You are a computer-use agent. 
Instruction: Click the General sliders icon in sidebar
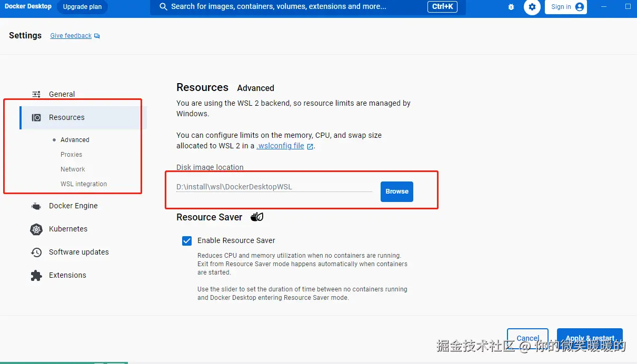36,94
